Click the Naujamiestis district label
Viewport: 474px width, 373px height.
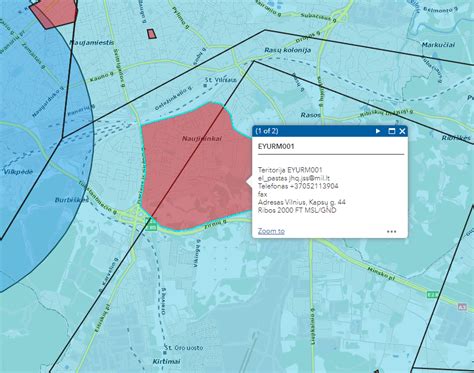92,43
